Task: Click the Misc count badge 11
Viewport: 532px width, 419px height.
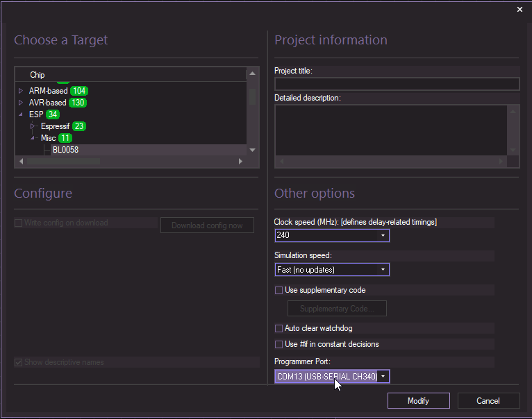Action: (65, 138)
